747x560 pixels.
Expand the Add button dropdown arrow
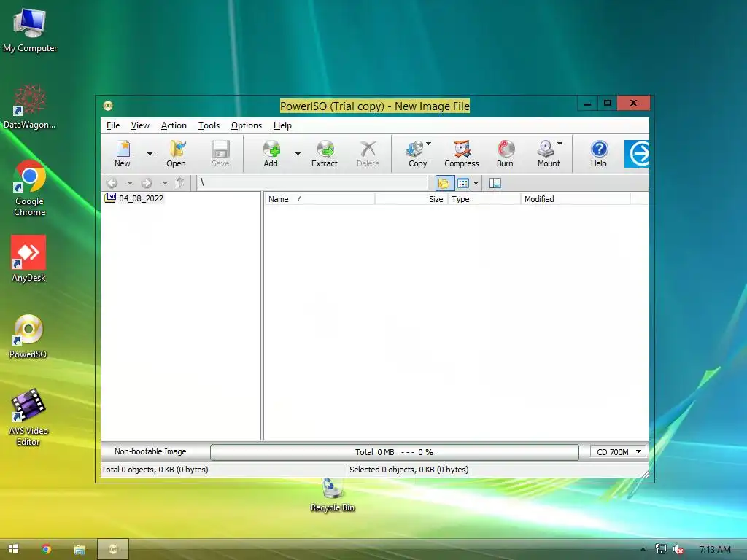(x=298, y=154)
